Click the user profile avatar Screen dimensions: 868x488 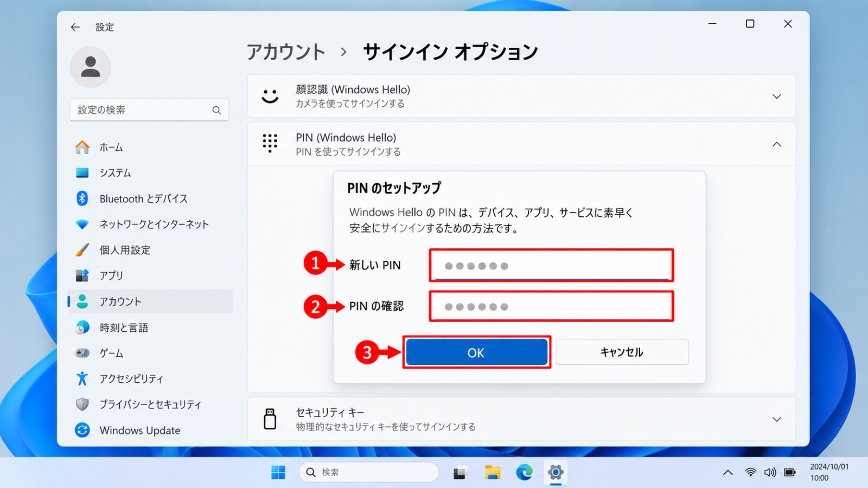pyautogui.click(x=91, y=67)
